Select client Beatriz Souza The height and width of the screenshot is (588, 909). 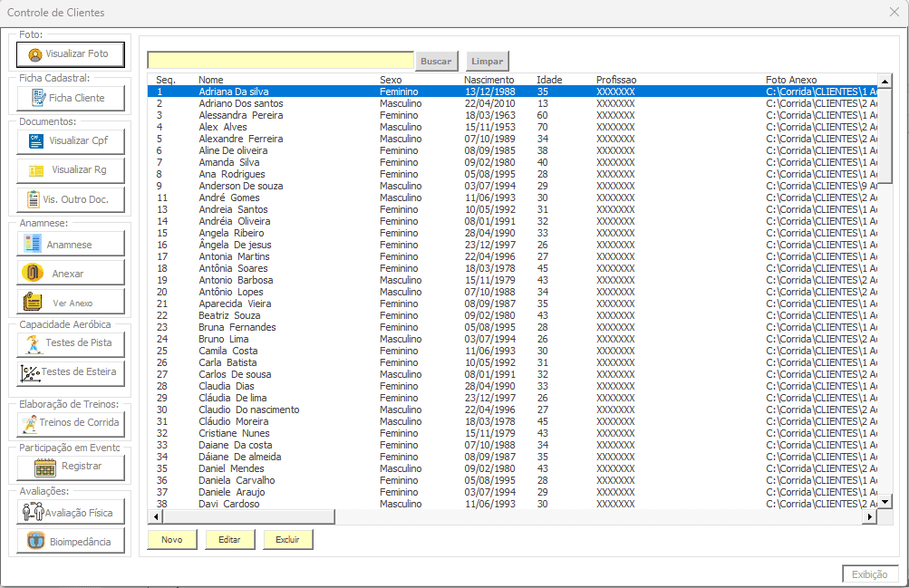[x=512, y=315]
